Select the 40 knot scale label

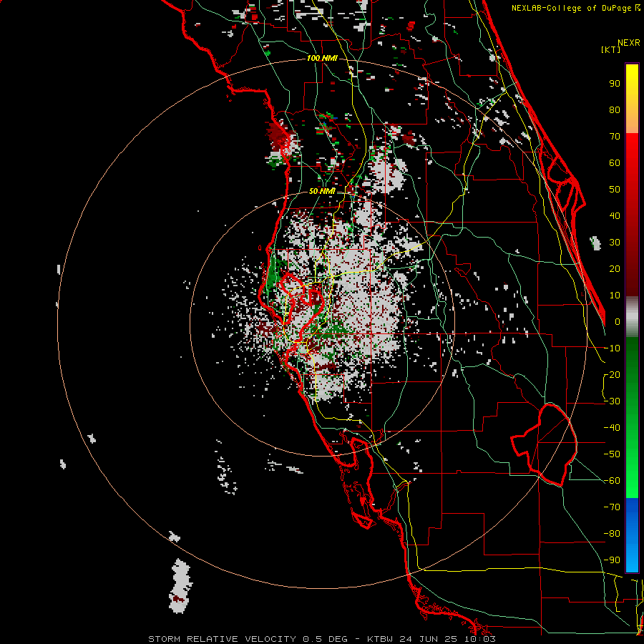click(615, 216)
